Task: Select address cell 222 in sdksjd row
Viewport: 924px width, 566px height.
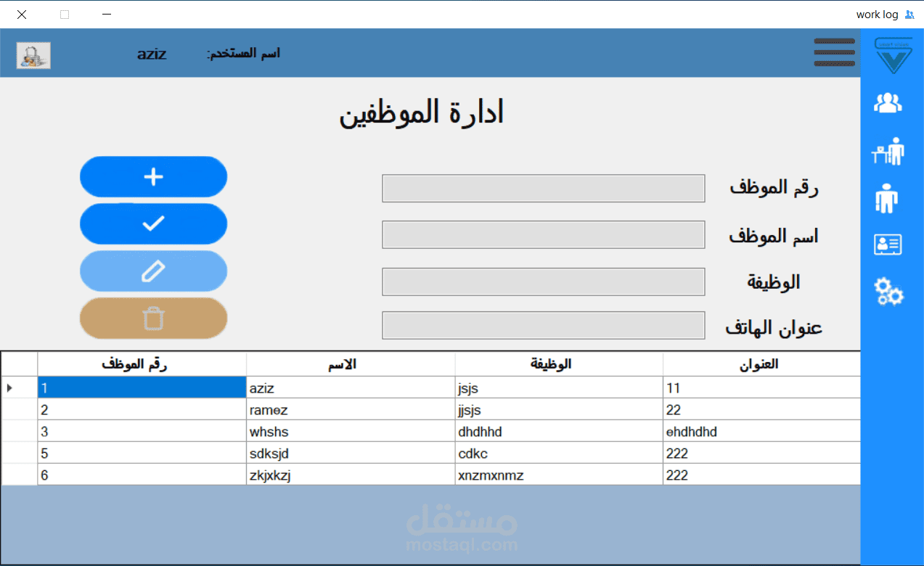Action: 761,453
